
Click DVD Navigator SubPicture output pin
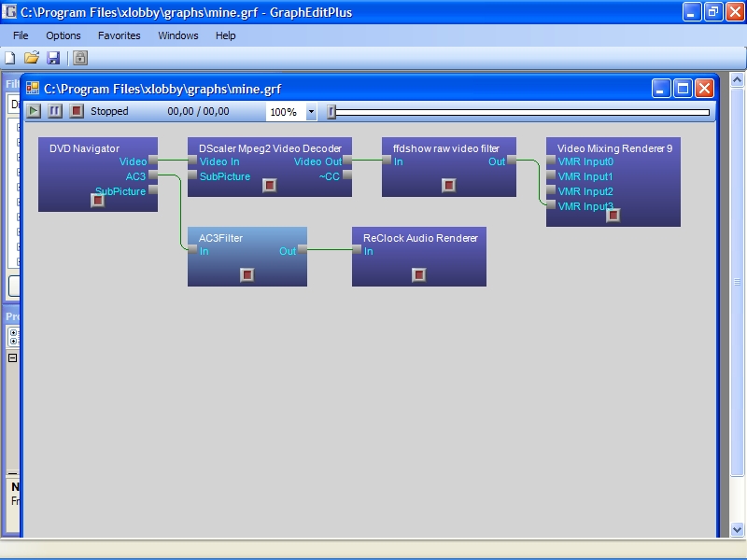[x=153, y=190]
